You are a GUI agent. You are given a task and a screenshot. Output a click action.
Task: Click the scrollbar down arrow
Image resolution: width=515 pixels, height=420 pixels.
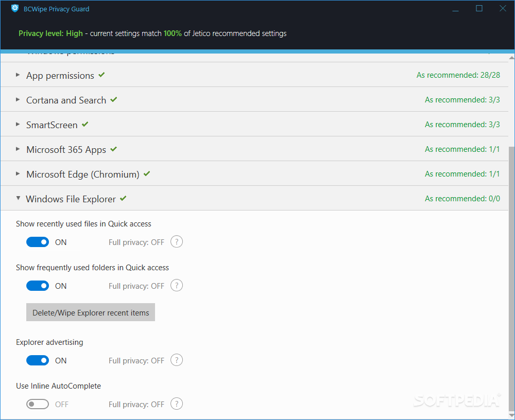click(x=511, y=416)
